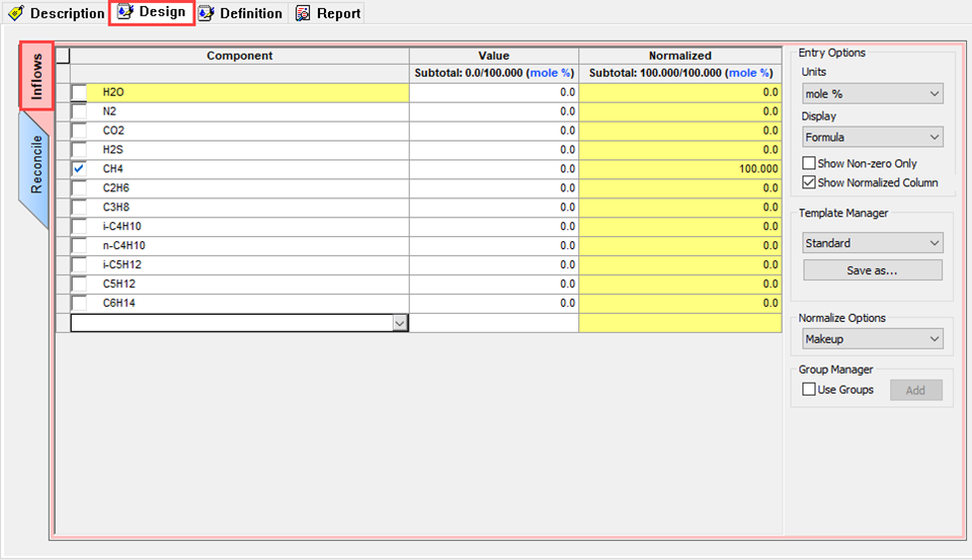
Task: Enable Show Non-zero Only option
Action: (x=810, y=163)
